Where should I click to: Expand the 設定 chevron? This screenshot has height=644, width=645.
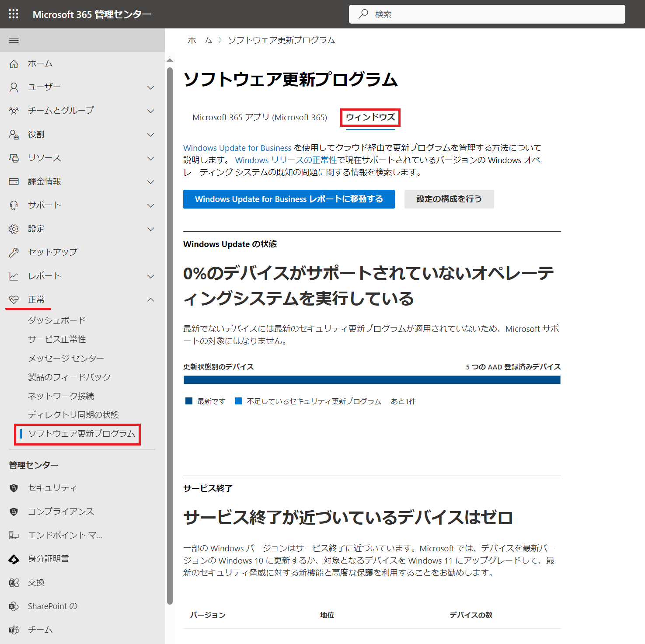click(x=151, y=229)
